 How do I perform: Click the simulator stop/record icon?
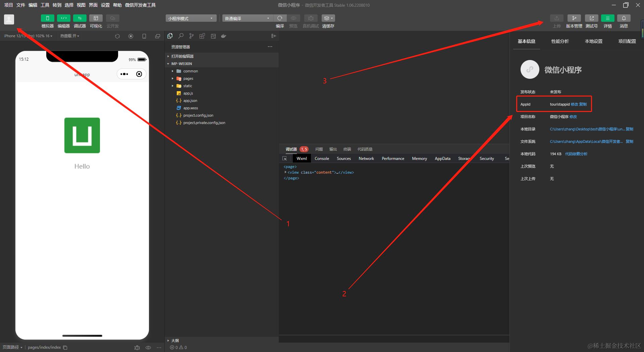coord(131,36)
